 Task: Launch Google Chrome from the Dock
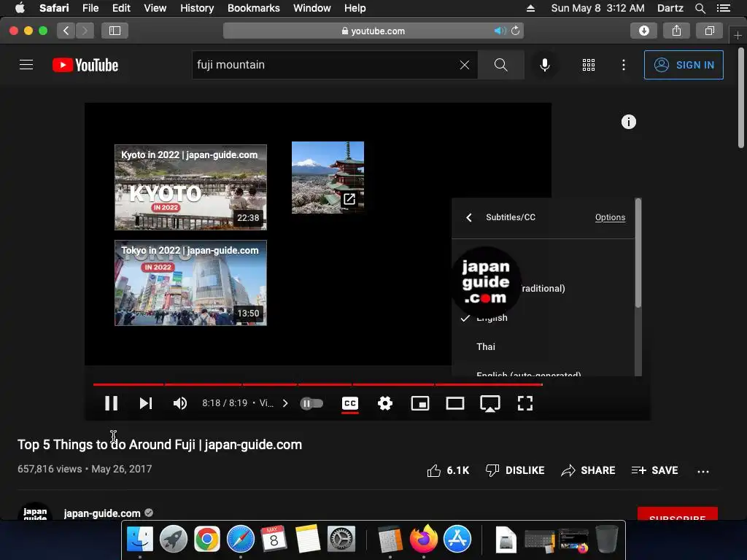206,539
